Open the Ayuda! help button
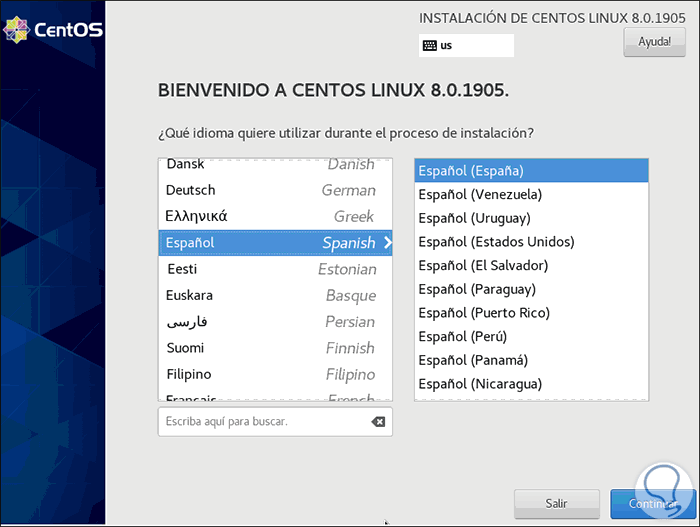This screenshot has height=527, width=700. tap(654, 42)
